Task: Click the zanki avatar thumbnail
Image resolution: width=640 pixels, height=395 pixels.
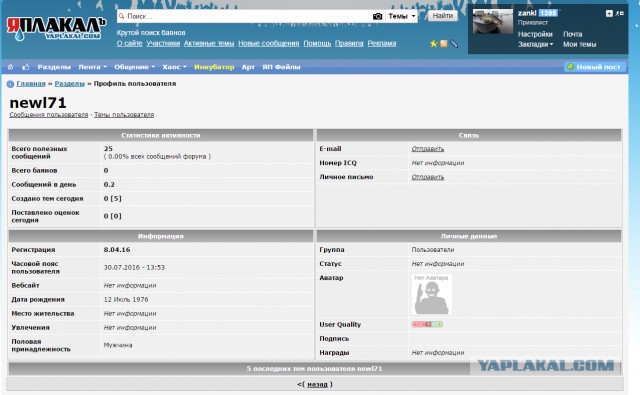Action: (x=493, y=21)
